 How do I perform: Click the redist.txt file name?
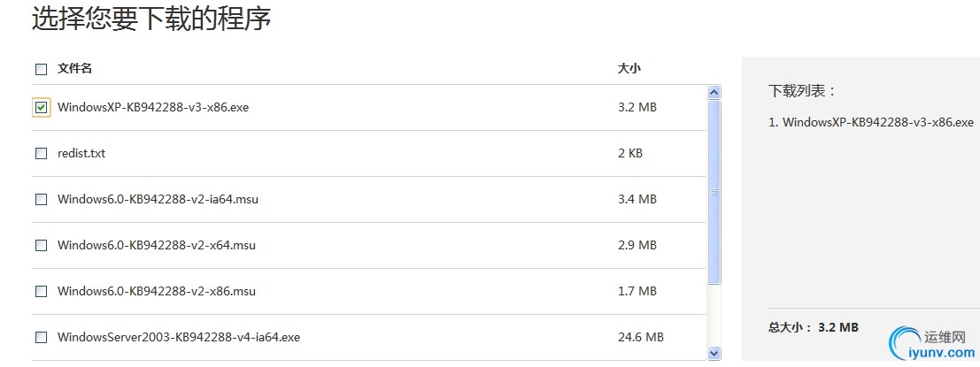(81, 153)
